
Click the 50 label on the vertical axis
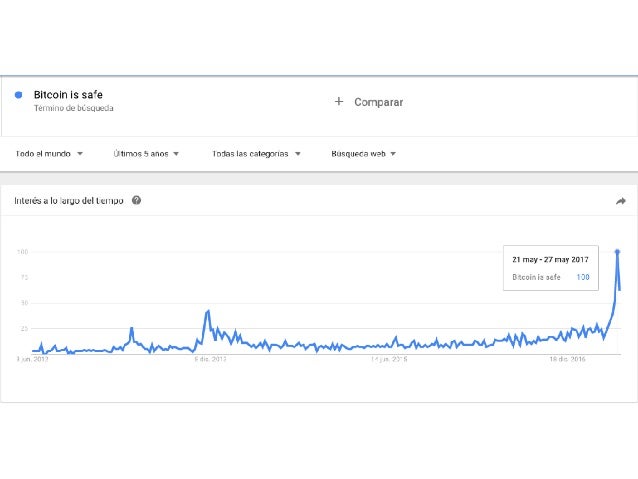pyautogui.click(x=22, y=302)
